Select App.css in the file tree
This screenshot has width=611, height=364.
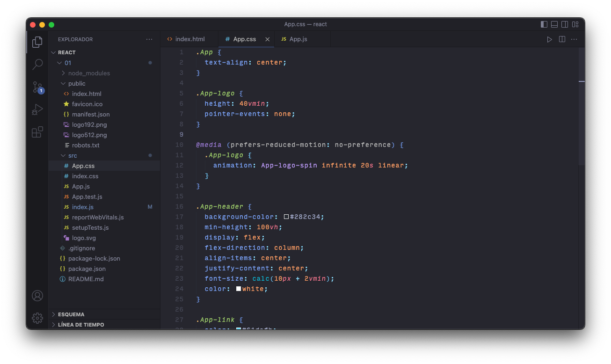[104, 166]
